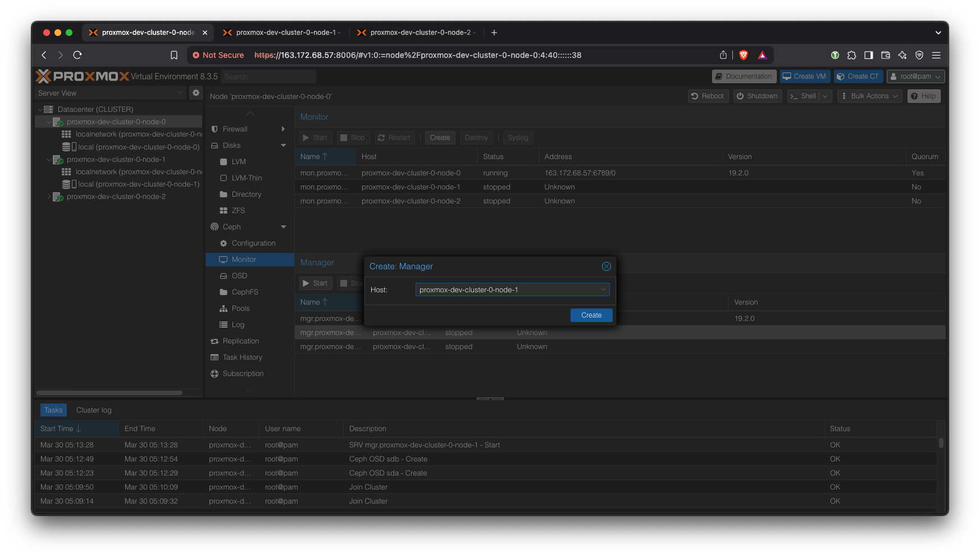Expand the proxmox-dev-cluster-0-node-2 tree node
Viewport: 980px width, 557px height.
click(x=49, y=197)
